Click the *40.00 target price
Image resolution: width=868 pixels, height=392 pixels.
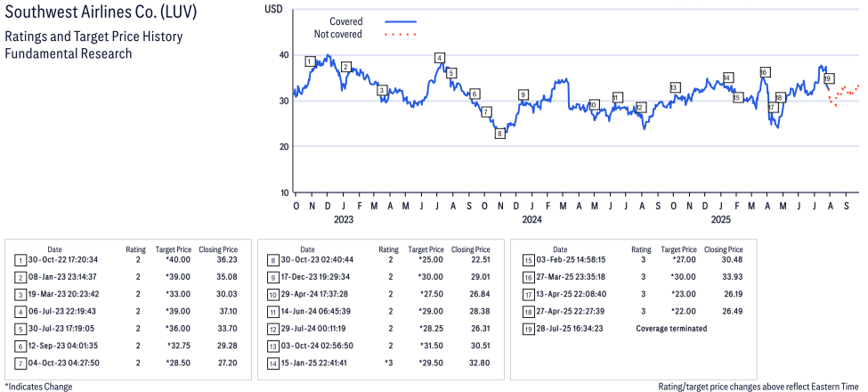coord(178,259)
